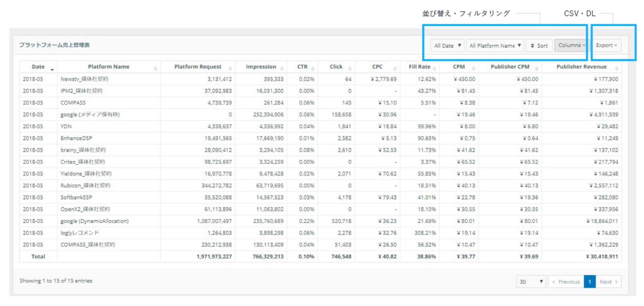Open the Export menu
This screenshot has width=644, height=306.
click(x=606, y=45)
